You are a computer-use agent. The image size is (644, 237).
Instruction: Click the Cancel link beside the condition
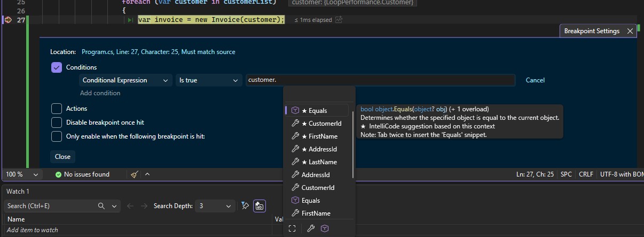[x=535, y=80]
